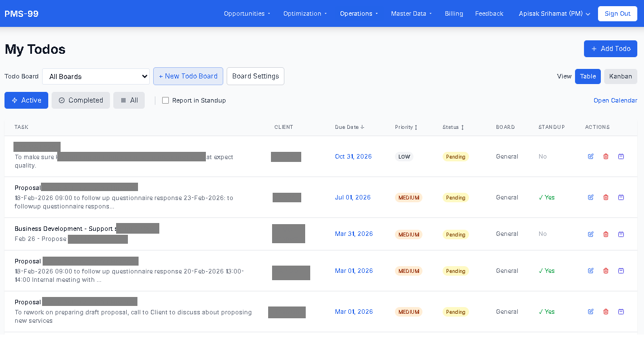The width and height of the screenshot is (644, 339).
Task: Click the red trash icon for Oct 31, 2026 task
Action: (x=606, y=156)
